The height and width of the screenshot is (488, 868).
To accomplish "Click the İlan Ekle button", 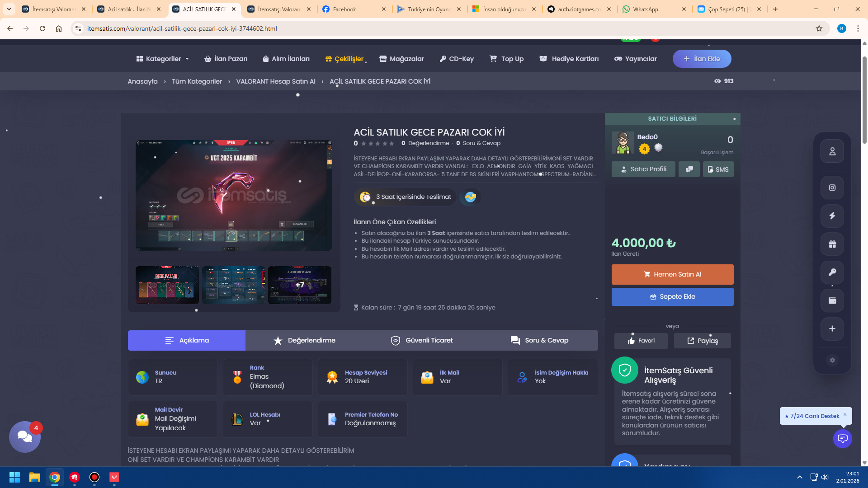I will pyautogui.click(x=702, y=59).
